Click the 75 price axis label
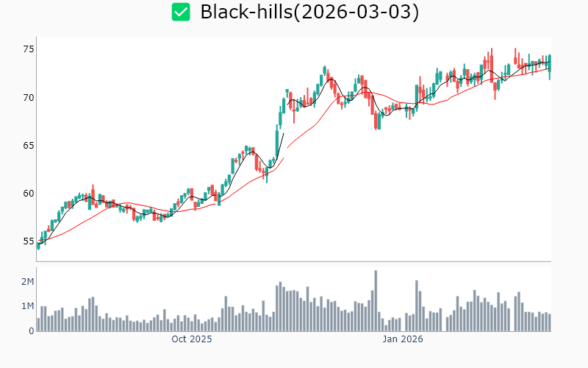This screenshot has height=368, width=588. 28,49
